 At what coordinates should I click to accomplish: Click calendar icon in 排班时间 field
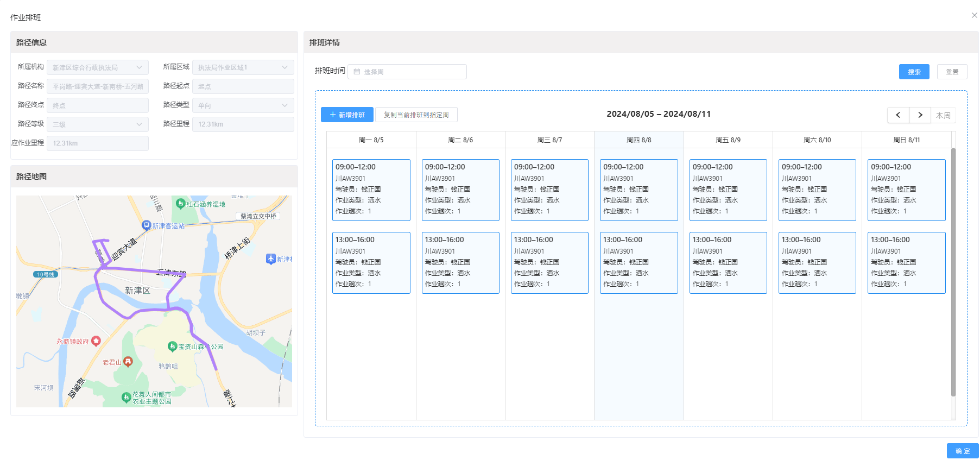(357, 72)
